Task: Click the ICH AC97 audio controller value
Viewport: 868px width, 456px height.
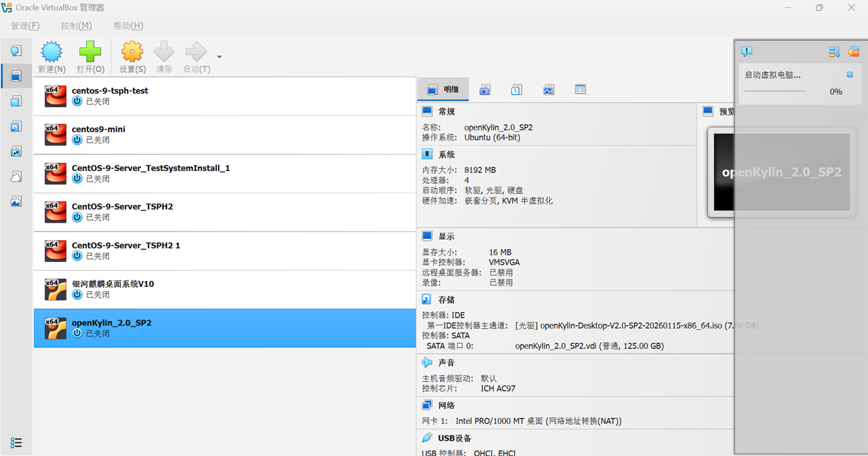Action: 498,389
